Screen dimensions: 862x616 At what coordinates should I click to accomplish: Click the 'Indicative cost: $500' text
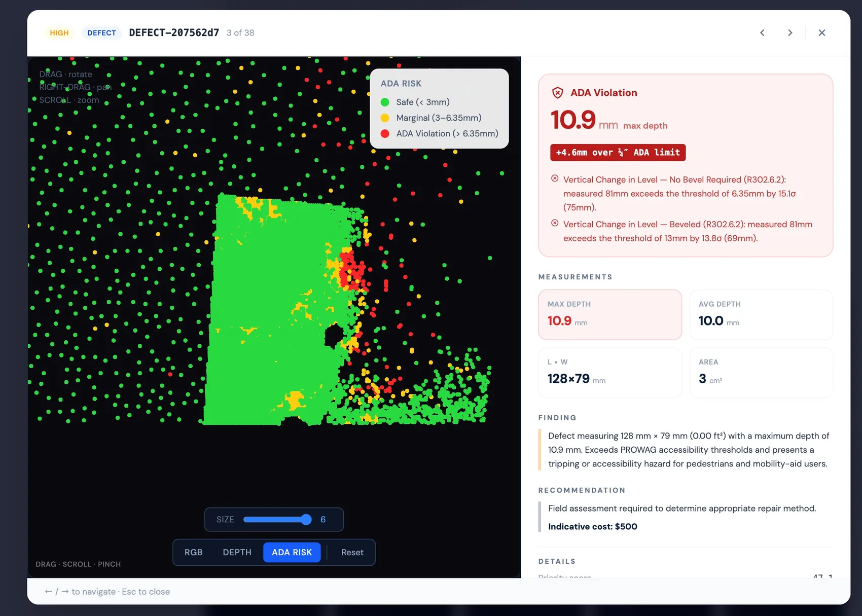pyautogui.click(x=592, y=527)
